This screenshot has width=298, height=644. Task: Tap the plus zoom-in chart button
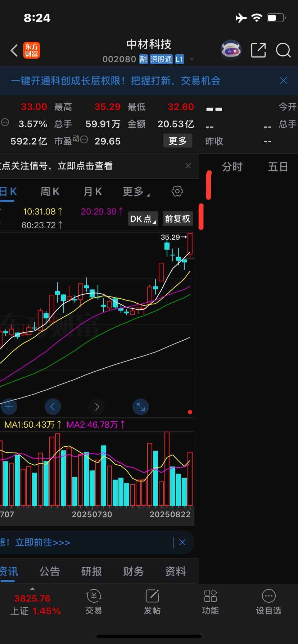coord(9,407)
